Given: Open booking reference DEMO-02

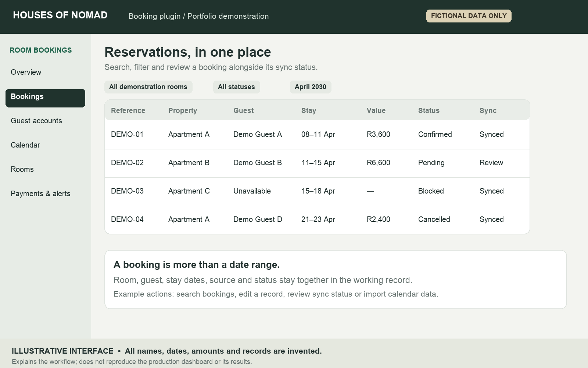Looking at the screenshot, I should [x=127, y=163].
